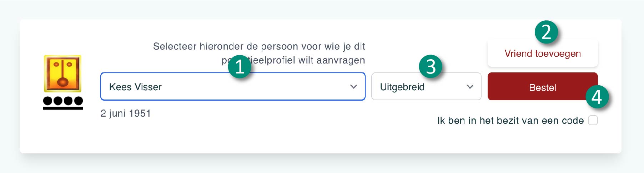The height and width of the screenshot is (173, 644).
Task: Click the chevron in the person selector
Action: tap(353, 87)
